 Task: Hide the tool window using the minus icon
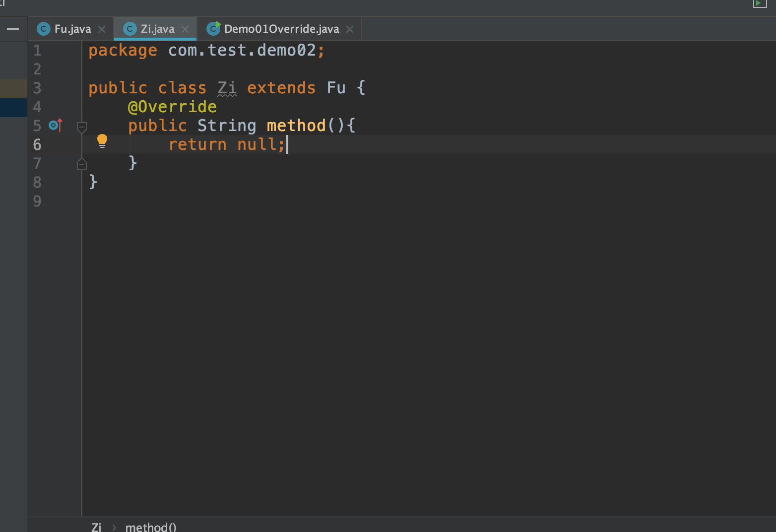pyautogui.click(x=13, y=28)
